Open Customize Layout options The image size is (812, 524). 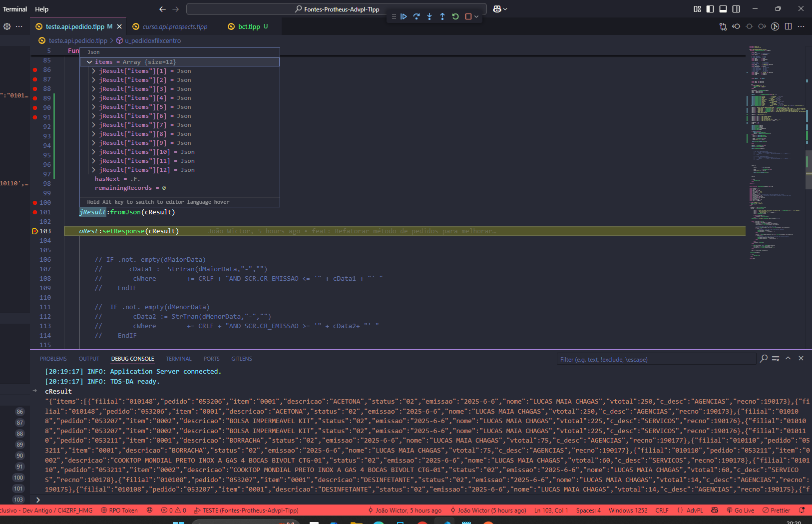698,9
